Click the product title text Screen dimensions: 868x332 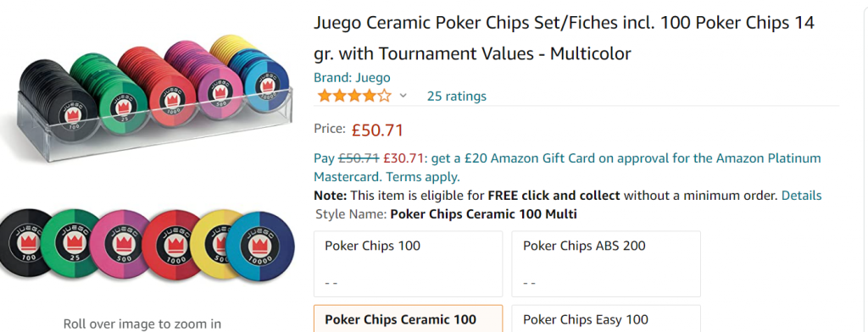pyautogui.click(x=564, y=38)
